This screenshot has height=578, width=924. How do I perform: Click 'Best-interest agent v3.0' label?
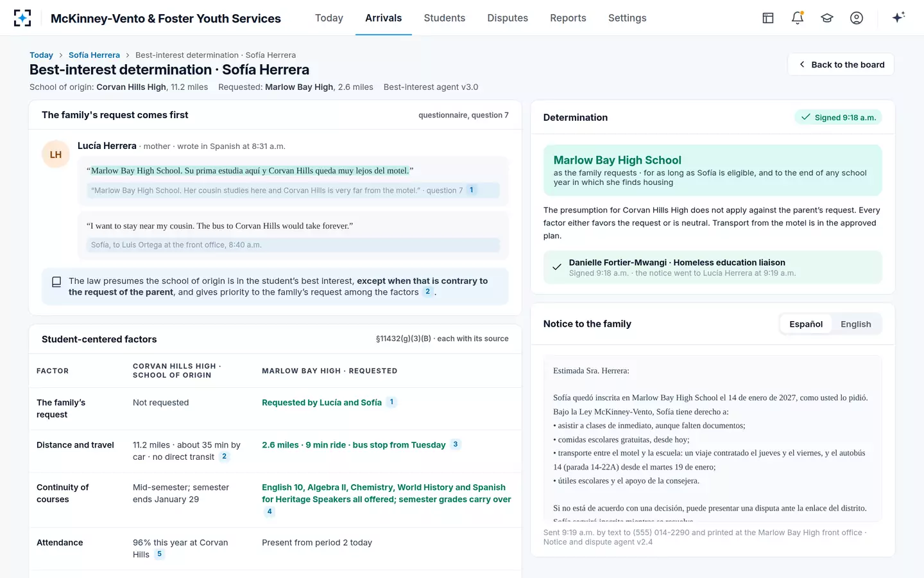tap(431, 87)
